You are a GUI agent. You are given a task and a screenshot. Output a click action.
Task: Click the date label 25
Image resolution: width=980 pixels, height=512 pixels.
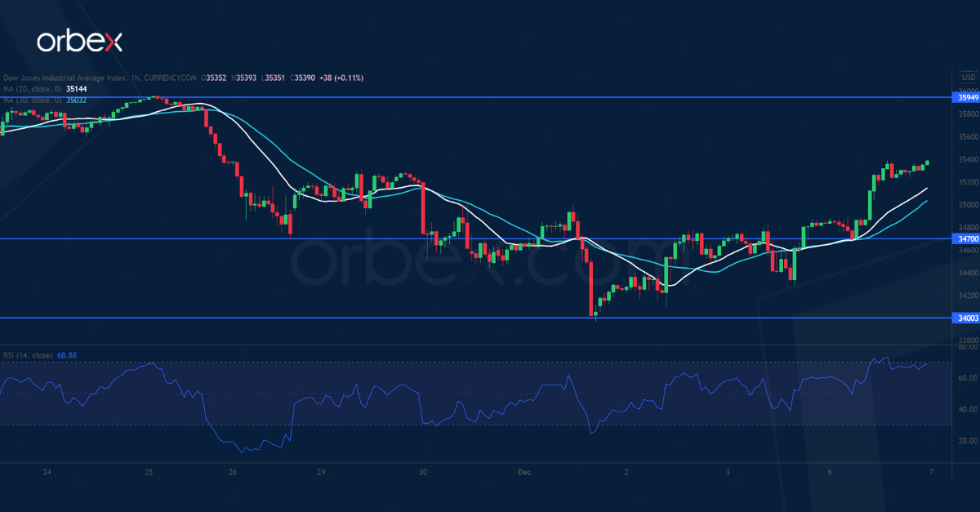pyautogui.click(x=148, y=473)
